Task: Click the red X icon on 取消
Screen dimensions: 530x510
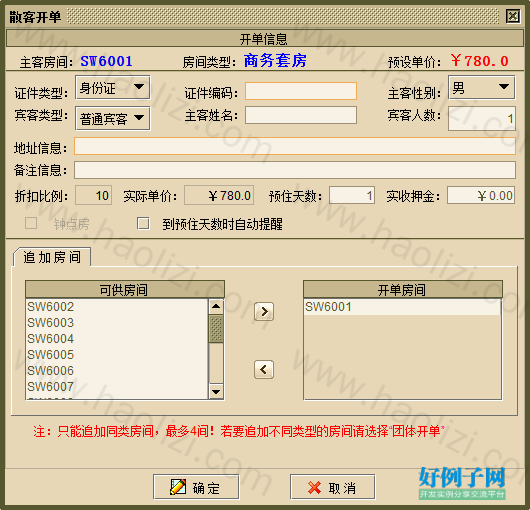Action: click(314, 487)
